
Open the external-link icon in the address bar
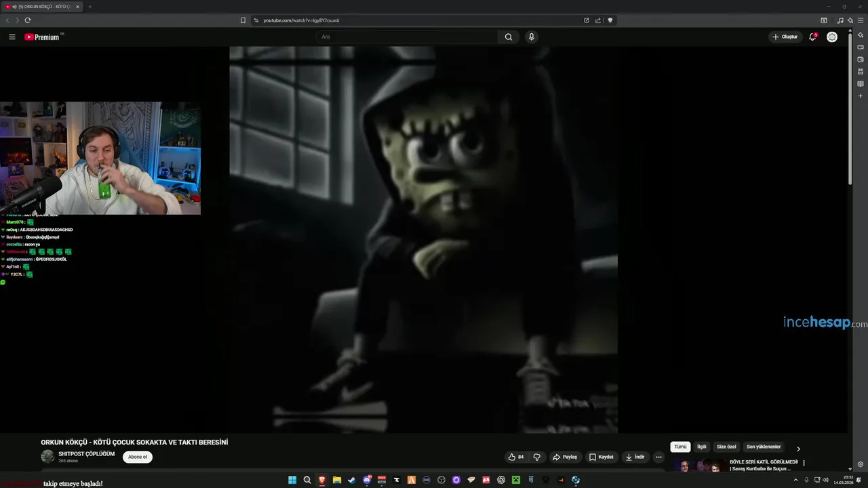click(x=587, y=20)
